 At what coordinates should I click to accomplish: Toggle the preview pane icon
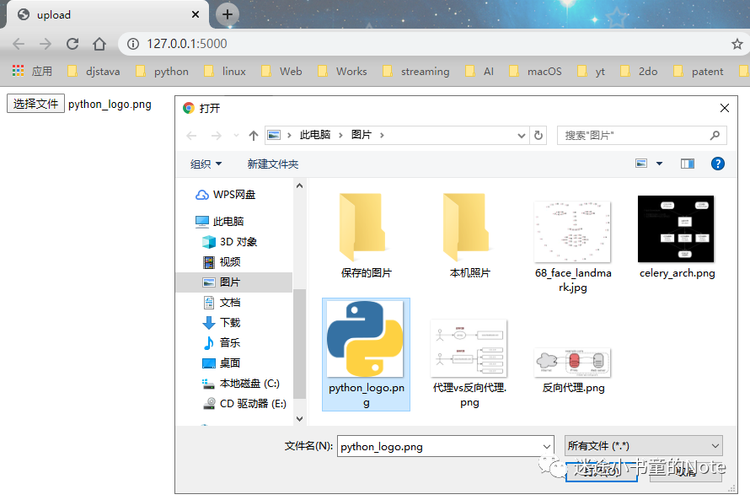point(687,164)
